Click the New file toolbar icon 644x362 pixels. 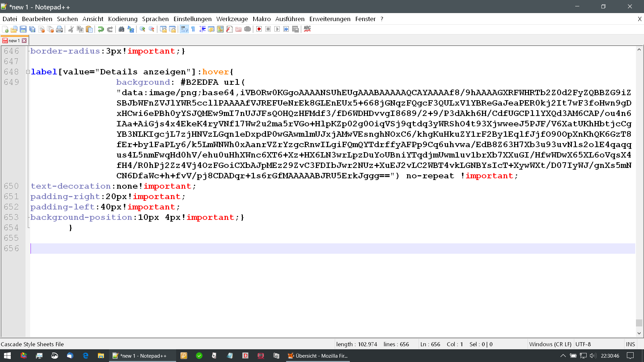coord(5,29)
